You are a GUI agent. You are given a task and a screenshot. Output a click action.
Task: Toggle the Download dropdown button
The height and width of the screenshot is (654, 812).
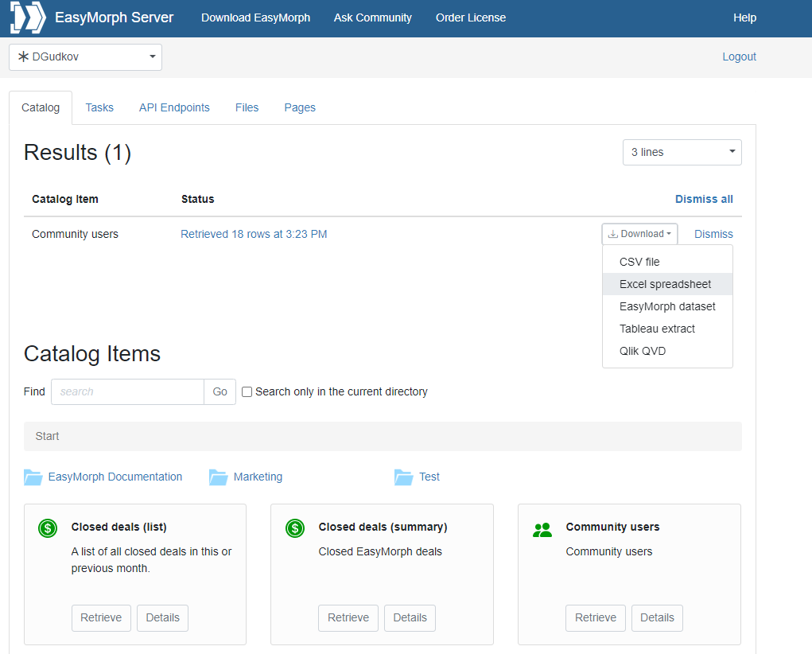tap(639, 234)
